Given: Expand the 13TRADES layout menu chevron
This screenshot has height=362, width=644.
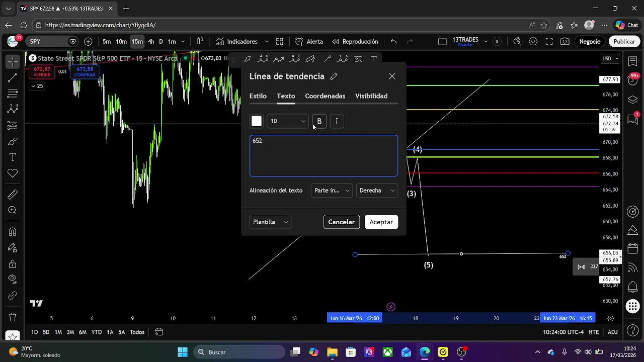Looking at the screenshot, I should click(486, 42).
